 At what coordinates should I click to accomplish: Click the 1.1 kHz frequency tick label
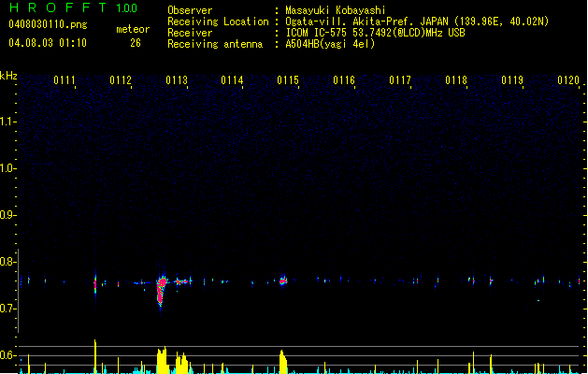pos(7,122)
